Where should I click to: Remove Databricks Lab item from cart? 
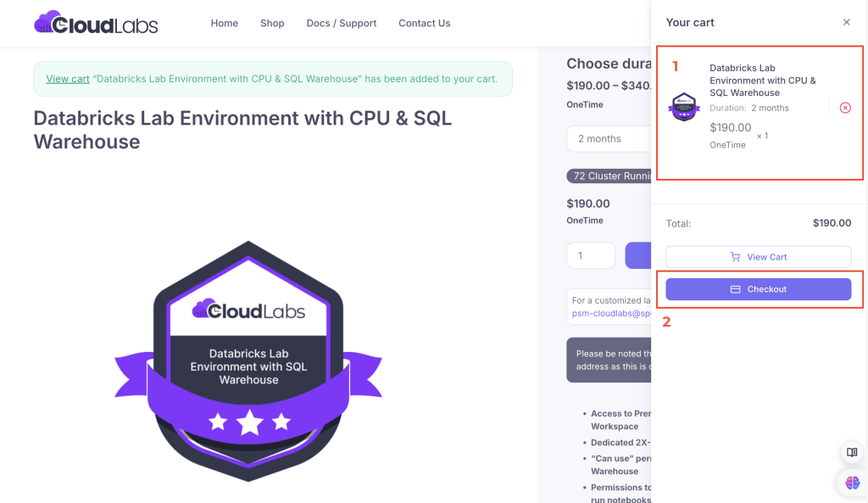coord(844,108)
